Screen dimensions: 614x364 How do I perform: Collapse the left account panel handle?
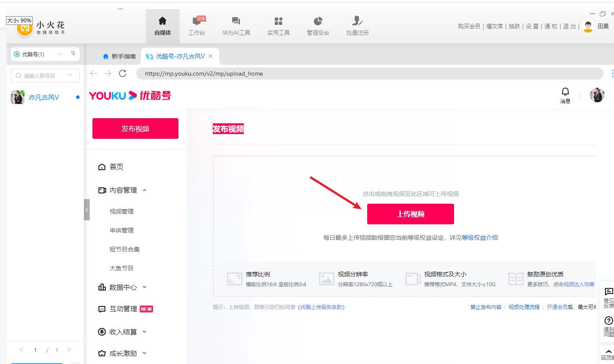pyautogui.click(x=87, y=210)
